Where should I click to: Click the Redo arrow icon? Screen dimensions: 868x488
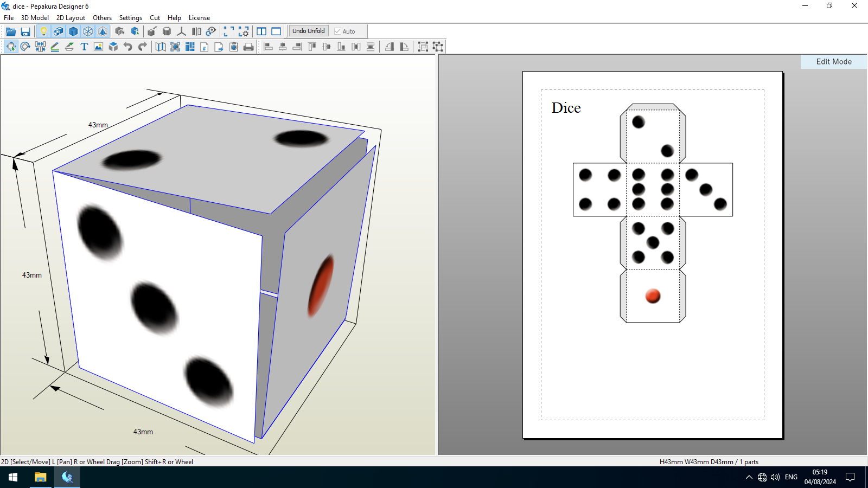(143, 47)
